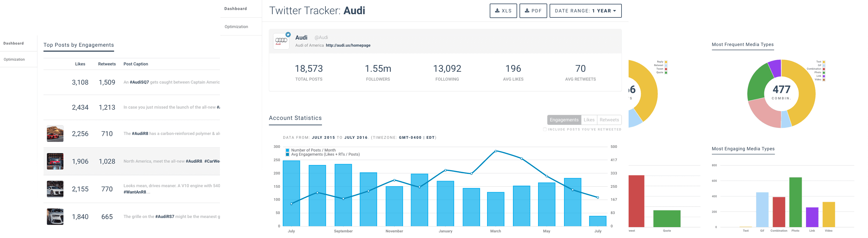This screenshot has height=238, width=868.
Task: Switch chart to Retweets view
Action: point(609,120)
